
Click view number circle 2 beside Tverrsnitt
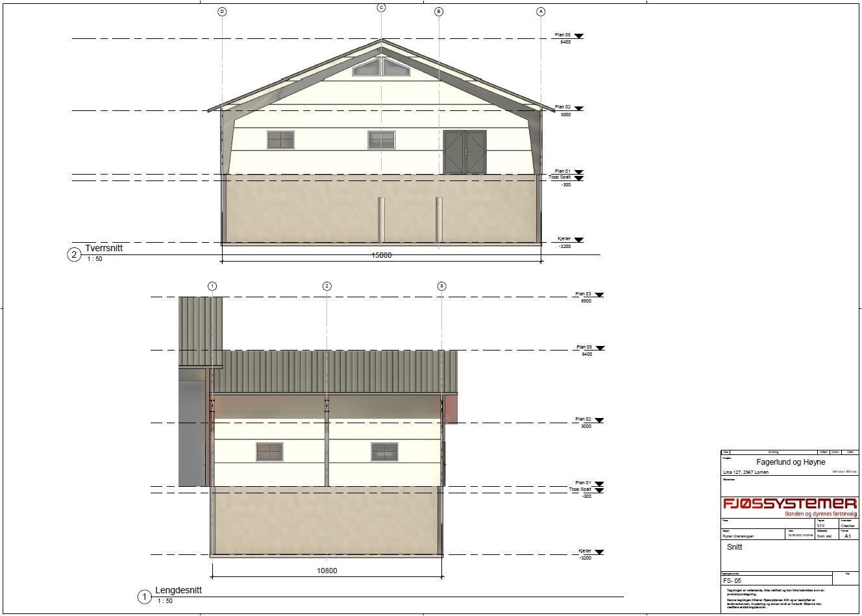click(74, 254)
